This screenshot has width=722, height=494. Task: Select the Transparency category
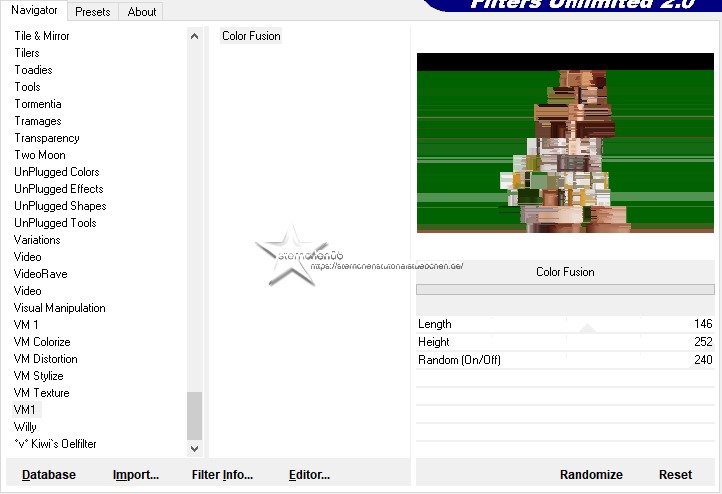[x=47, y=138]
